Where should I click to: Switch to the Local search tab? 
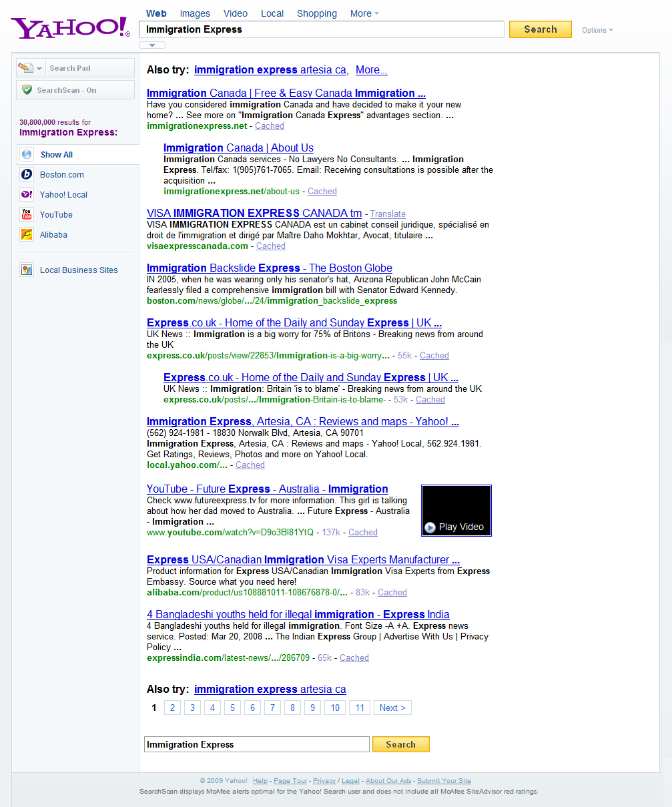(272, 13)
